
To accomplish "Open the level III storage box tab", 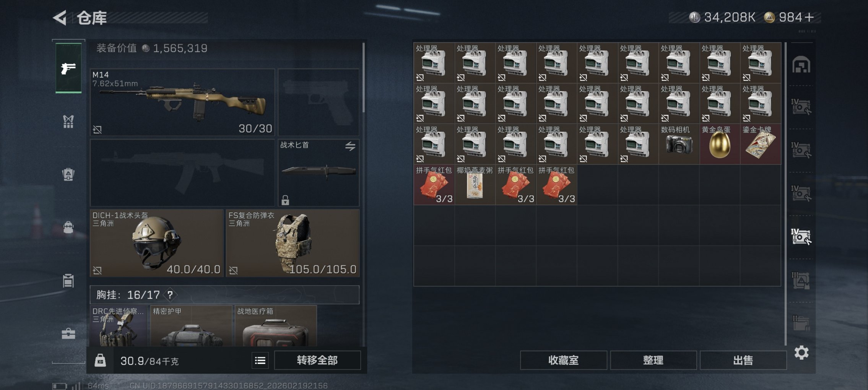I will (801, 281).
